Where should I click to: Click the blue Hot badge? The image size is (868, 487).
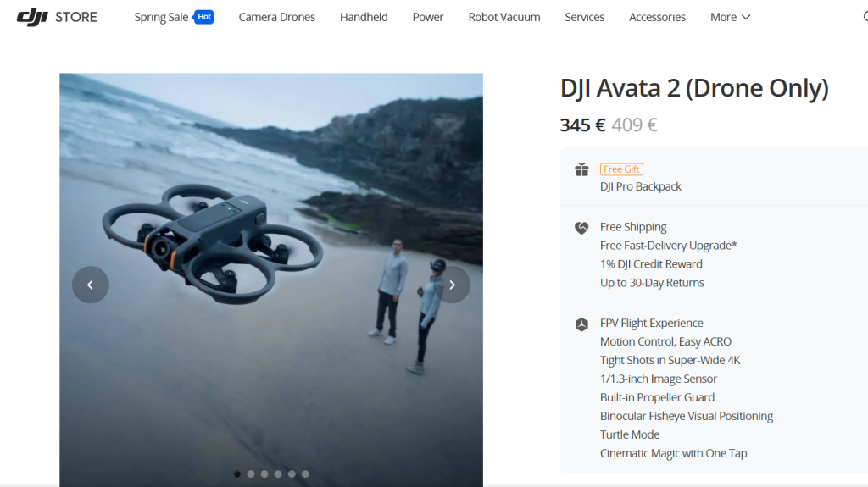click(203, 16)
